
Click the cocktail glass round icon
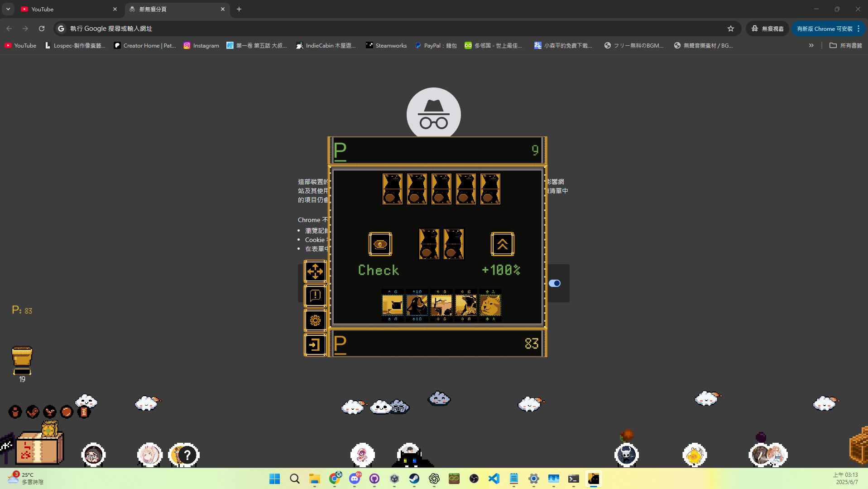point(49,412)
